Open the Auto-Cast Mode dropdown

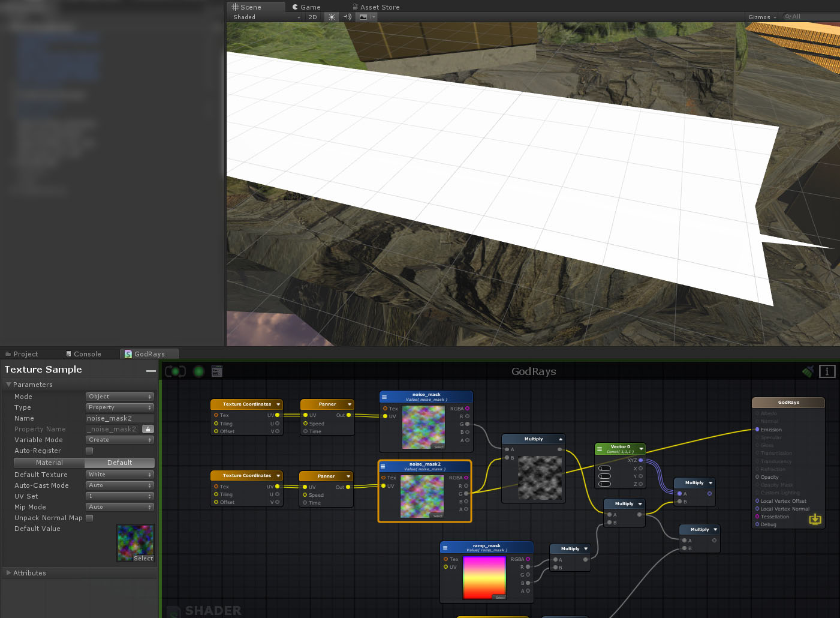[120, 485]
